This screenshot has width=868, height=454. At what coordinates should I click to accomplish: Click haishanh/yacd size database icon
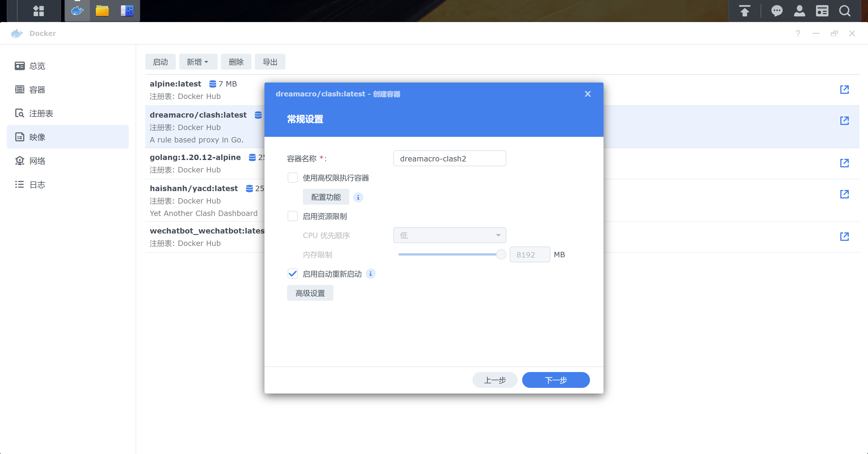(x=249, y=188)
